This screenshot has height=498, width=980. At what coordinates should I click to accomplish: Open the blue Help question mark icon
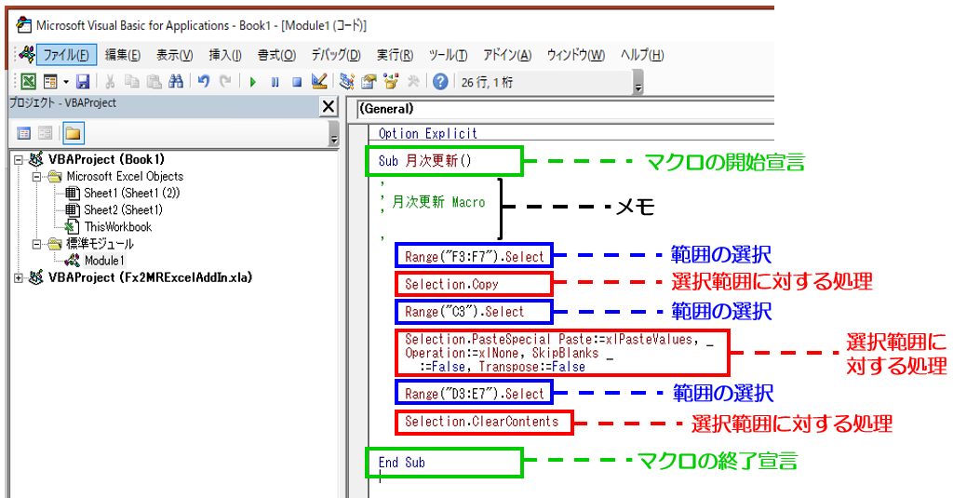click(x=440, y=82)
